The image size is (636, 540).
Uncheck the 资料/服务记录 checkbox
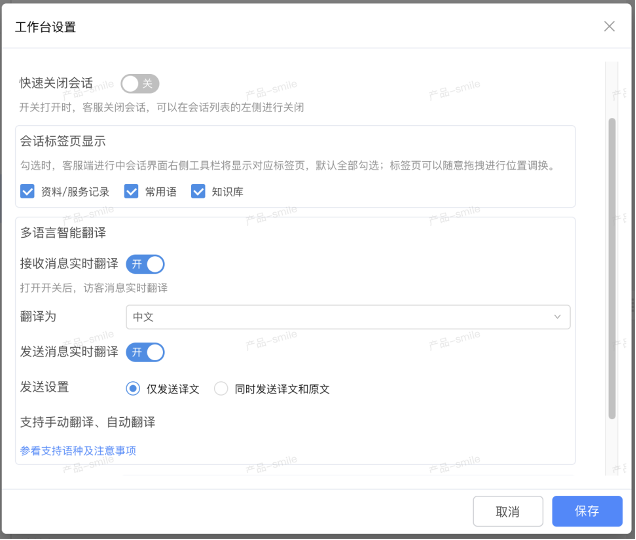point(27,191)
